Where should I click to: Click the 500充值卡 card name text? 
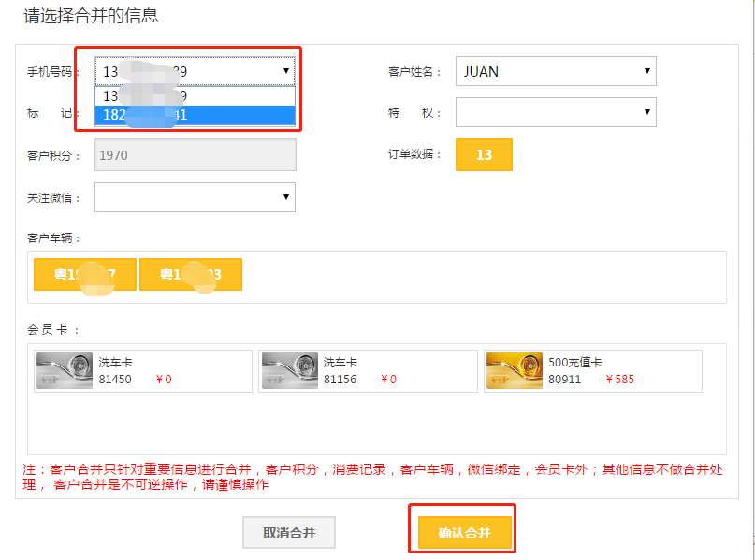tap(574, 362)
